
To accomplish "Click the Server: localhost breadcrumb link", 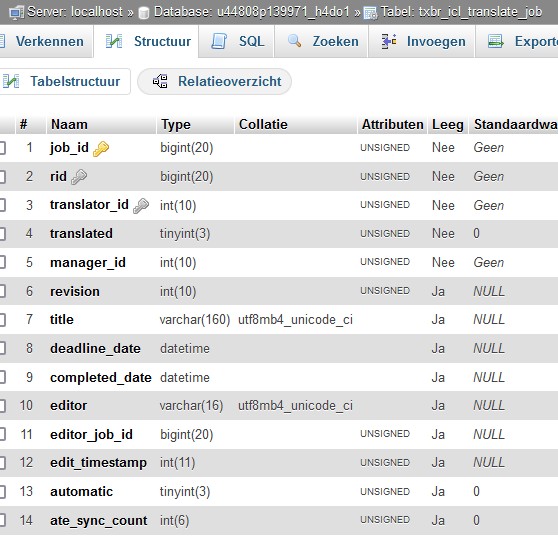I will [x=75, y=12].
